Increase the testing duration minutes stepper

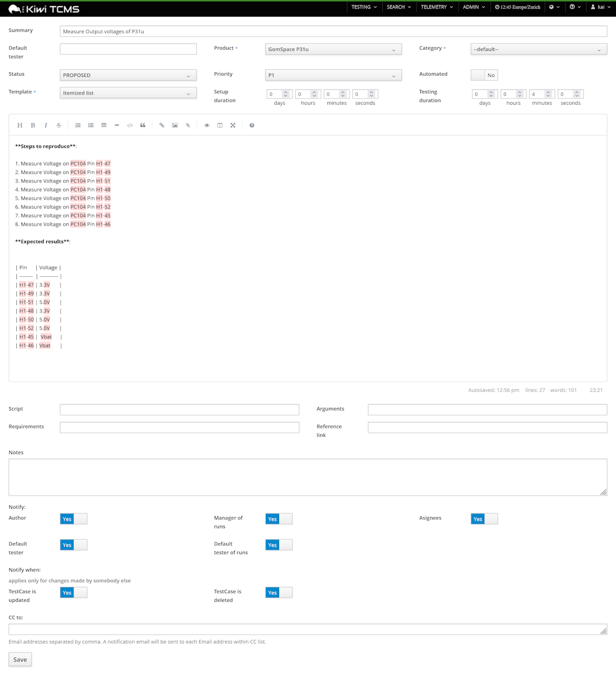547,91
